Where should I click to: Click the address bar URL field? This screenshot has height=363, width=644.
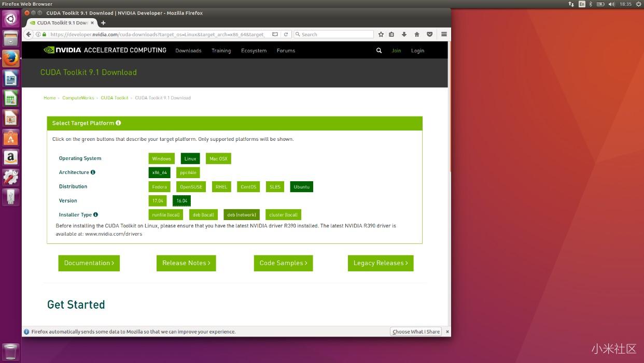(x=158, y=35)
